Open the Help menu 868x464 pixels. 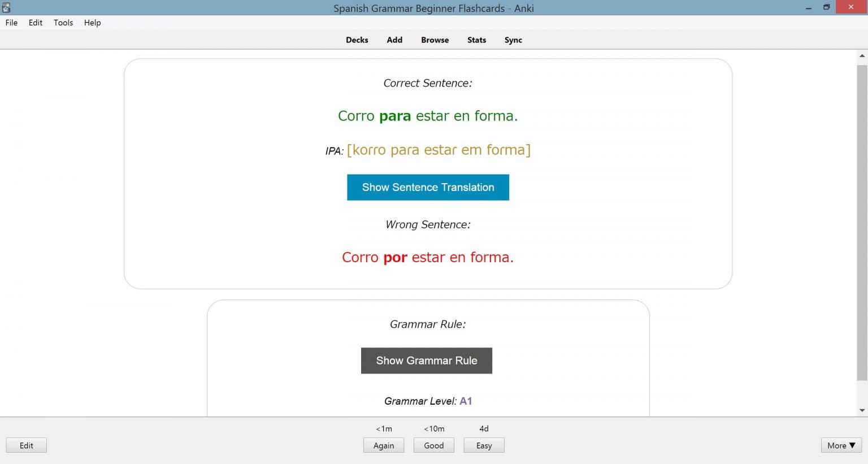tap(92, 23)
